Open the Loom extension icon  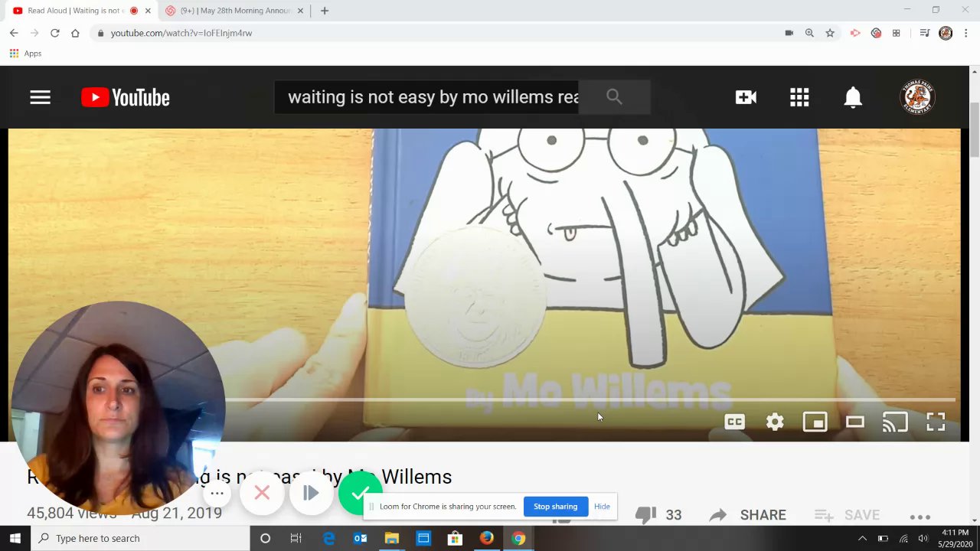(855, 33)
